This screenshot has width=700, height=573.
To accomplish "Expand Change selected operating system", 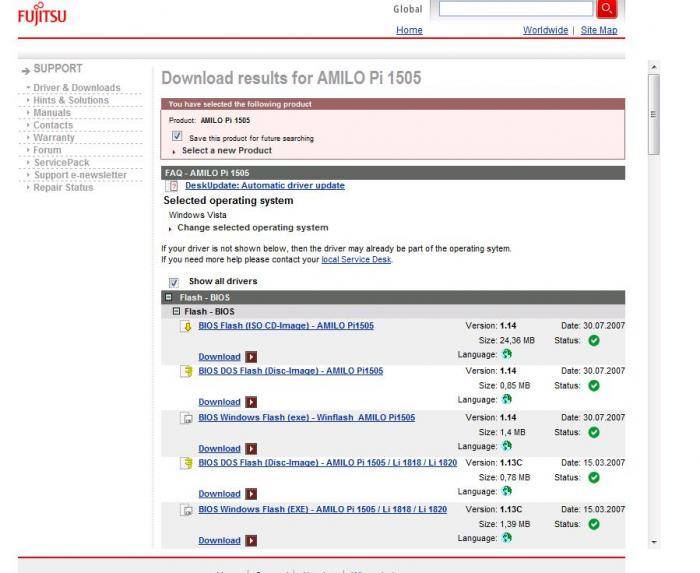I will [x=253, y=228].
